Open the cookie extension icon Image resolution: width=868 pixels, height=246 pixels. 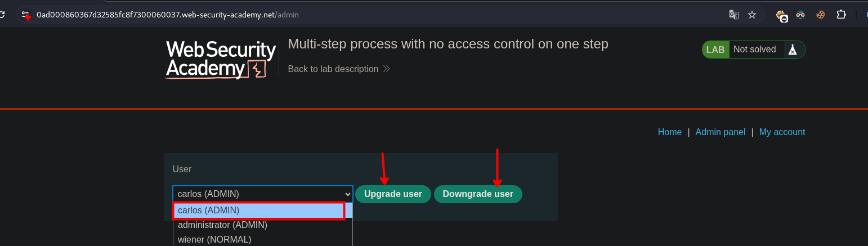tap(821, 15)
